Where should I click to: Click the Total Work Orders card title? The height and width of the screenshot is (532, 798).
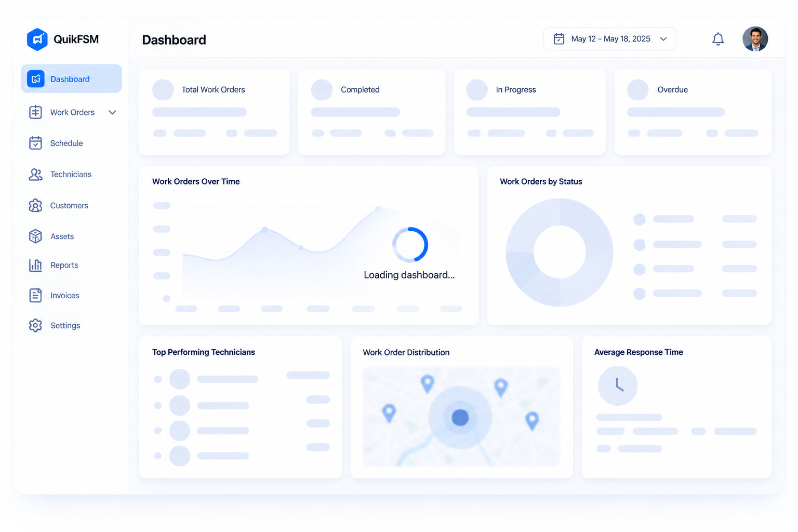tap(213, 90)
